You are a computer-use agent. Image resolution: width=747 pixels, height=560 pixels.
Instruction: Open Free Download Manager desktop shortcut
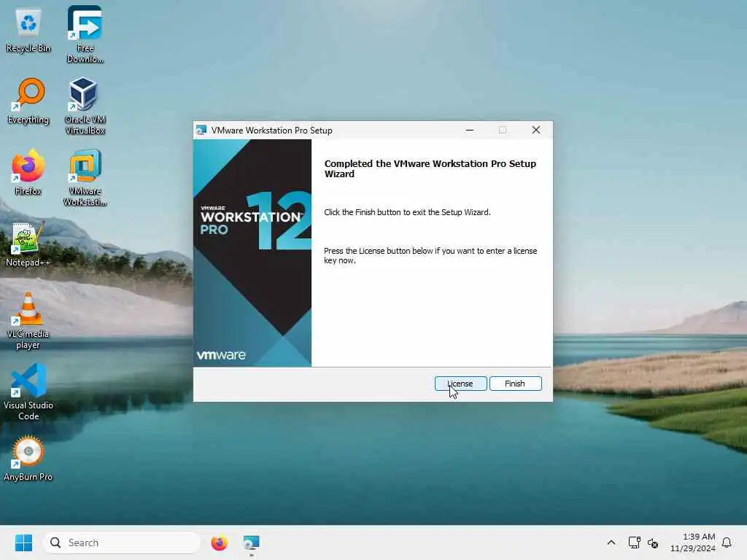[85, 34]
